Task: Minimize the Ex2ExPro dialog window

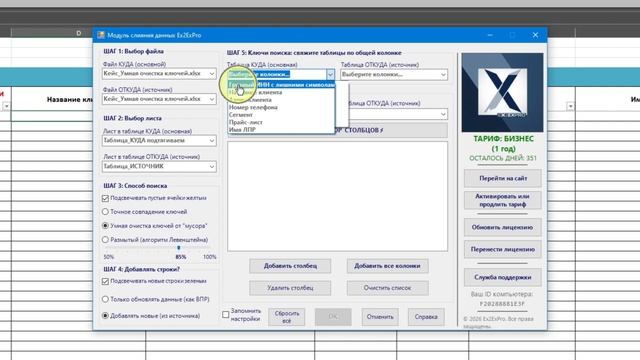Action: pyautogui.click(x=490, y=35)
